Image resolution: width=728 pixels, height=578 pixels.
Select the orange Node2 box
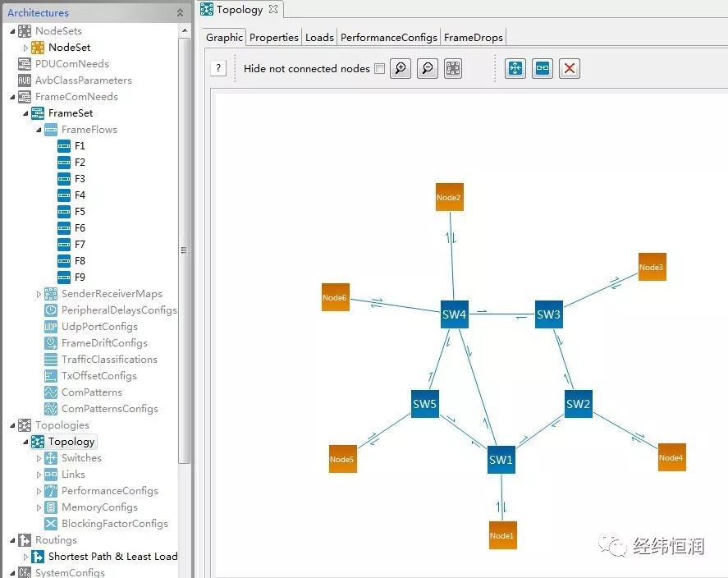tap(450, 197)
